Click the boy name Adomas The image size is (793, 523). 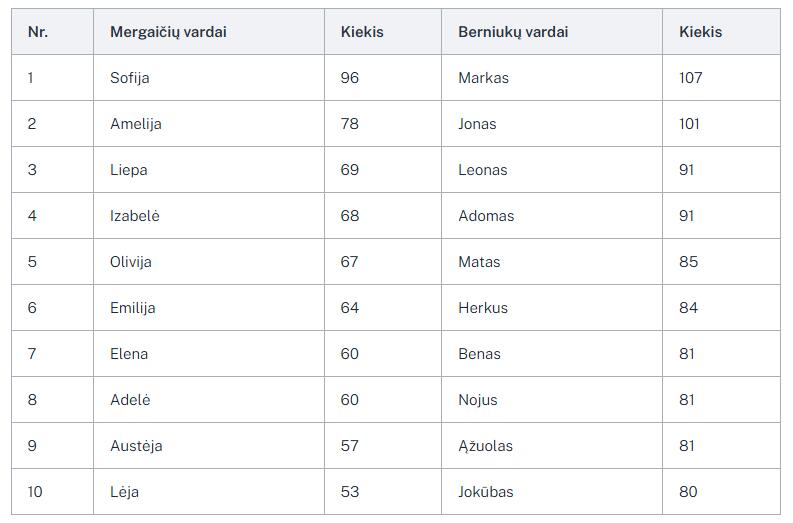click(486, 216)
